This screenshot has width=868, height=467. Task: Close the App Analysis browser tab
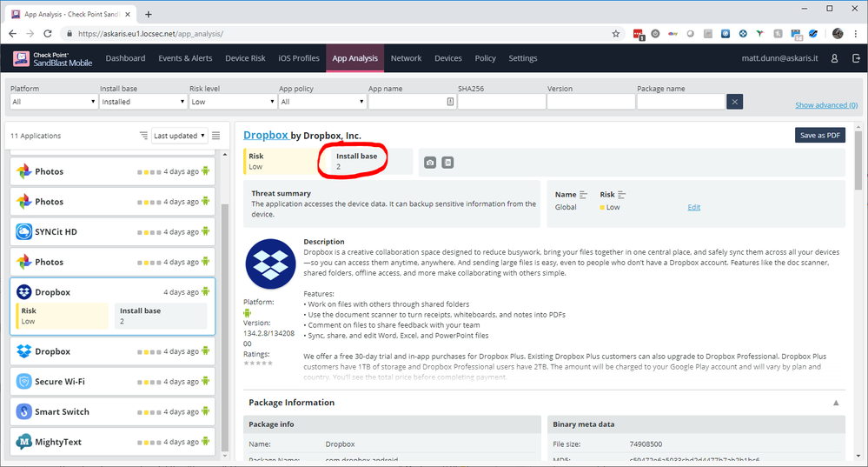coord(129,15)
